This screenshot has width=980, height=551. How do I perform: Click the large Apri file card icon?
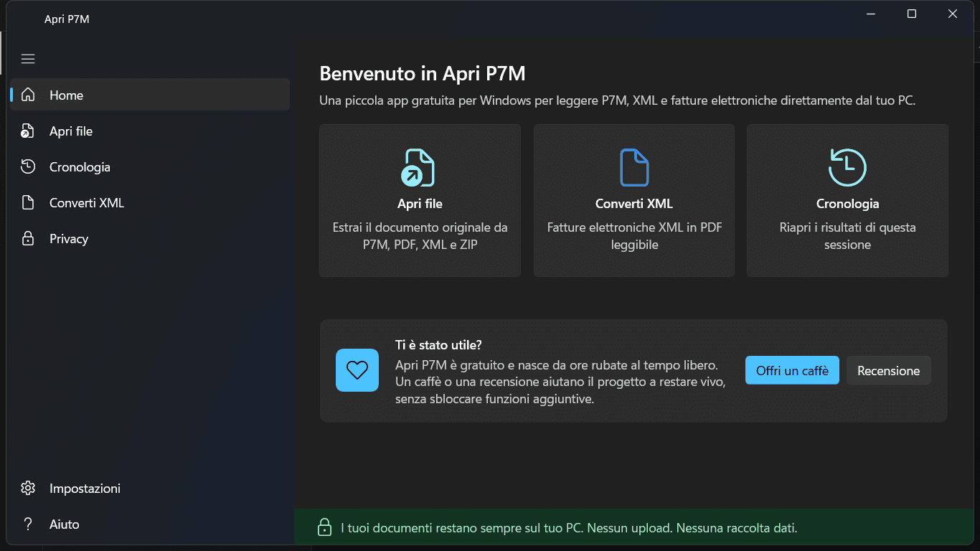(x=418, y=168)
